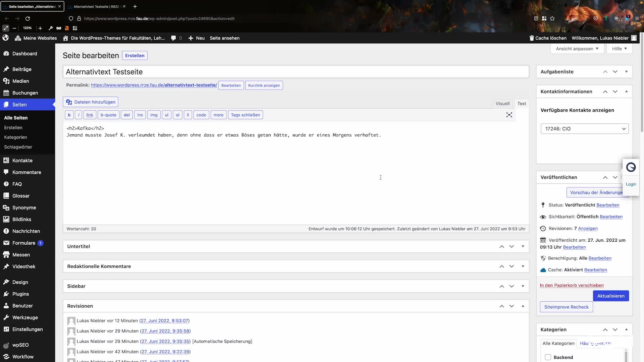Open the wpSEO sidebar item
644x362 pixels.
(20, 345)
